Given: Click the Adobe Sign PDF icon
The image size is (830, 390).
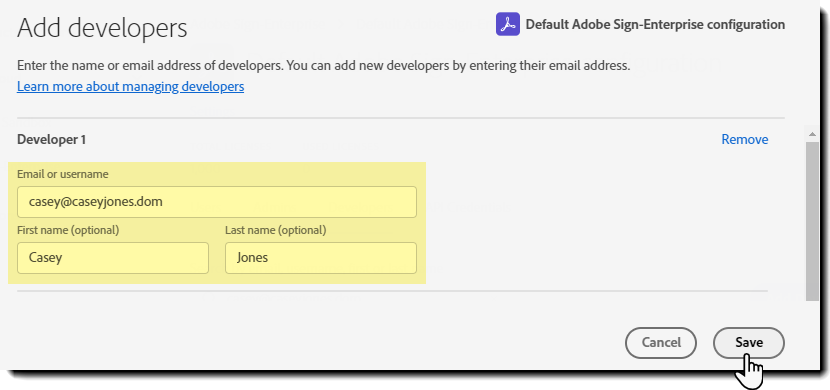Looking at the screenshot, I should [x=508, y=24].
